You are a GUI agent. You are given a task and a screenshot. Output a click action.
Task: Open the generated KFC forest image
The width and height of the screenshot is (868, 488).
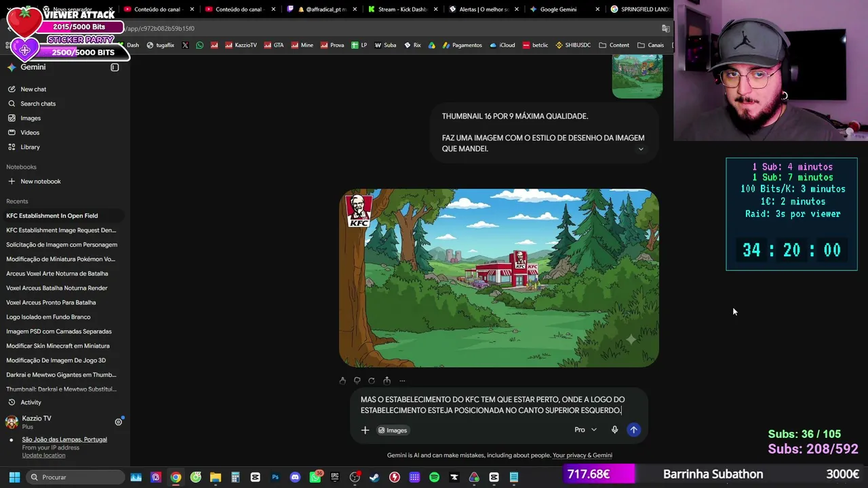[x=499, y=278]
